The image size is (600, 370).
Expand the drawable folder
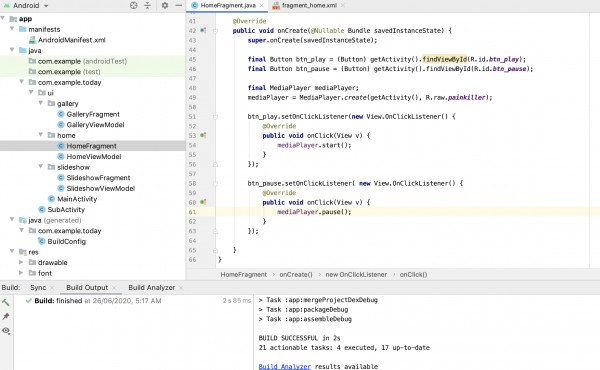pyautogui.click(x=21, y=262)
